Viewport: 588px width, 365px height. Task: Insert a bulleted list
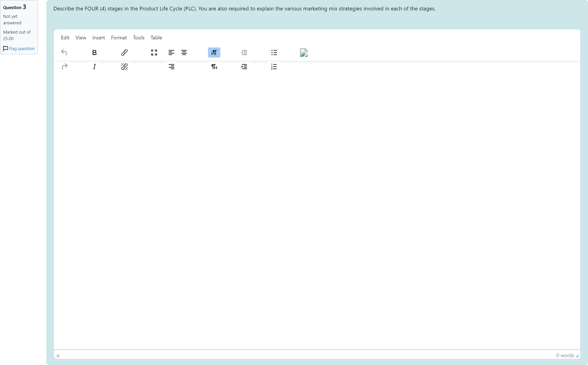coord(274,52)
